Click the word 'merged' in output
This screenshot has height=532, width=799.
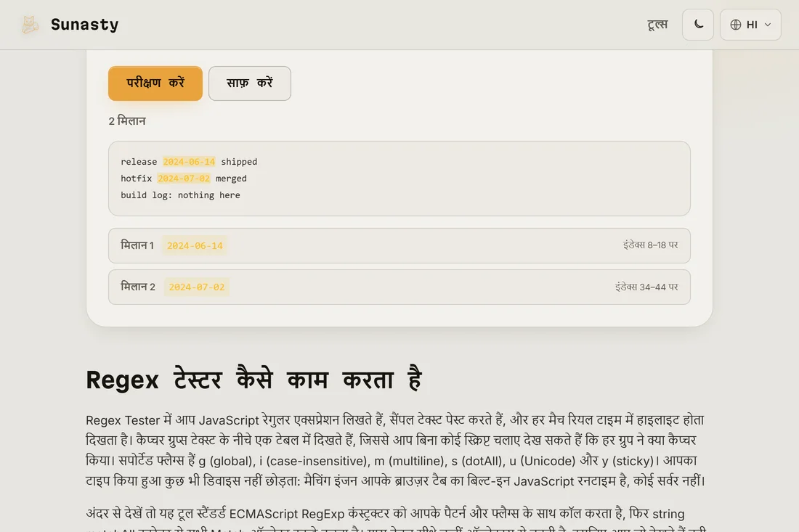[231, 179]
